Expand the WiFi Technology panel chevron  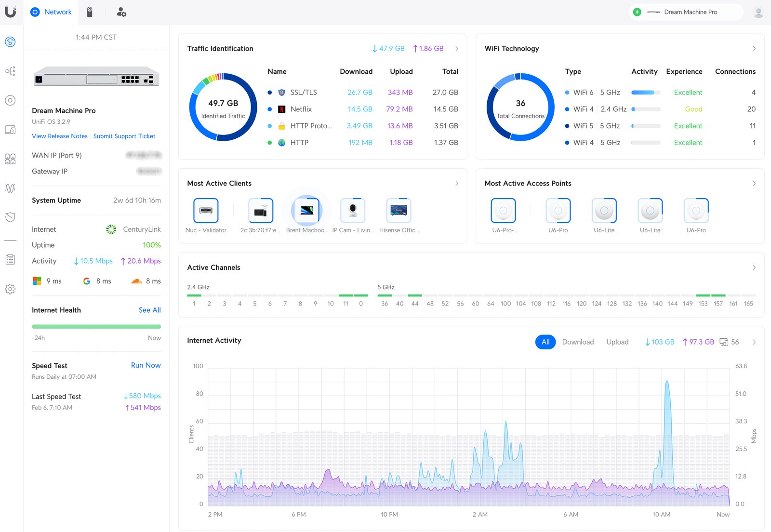coord(754,49)
